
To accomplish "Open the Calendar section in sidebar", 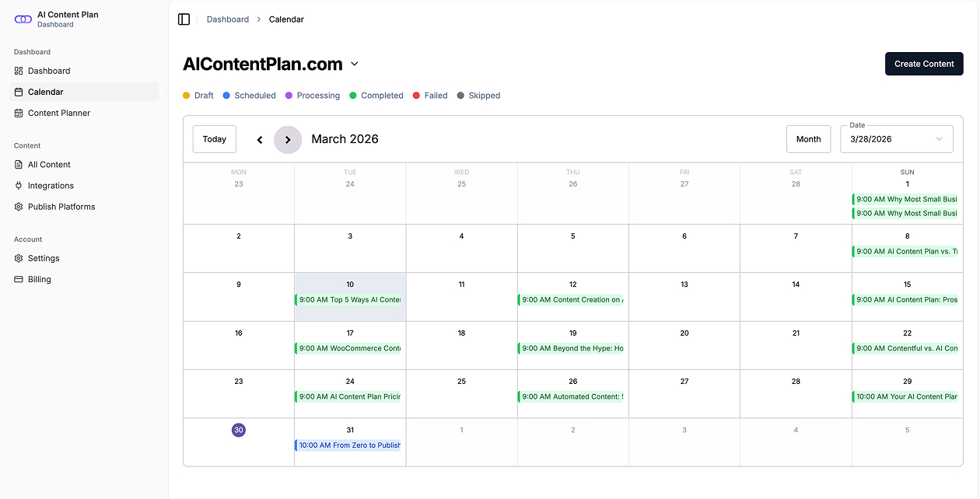I will [x=47, y=92].
